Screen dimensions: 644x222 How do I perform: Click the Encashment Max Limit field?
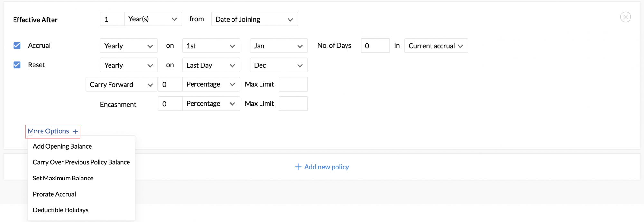point(293,104)
